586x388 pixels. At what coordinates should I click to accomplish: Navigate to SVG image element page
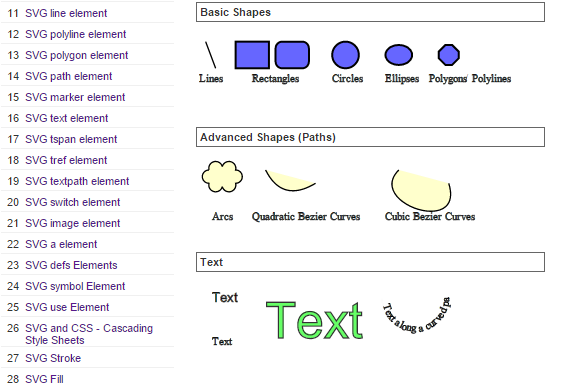click(x=73, y=223)
